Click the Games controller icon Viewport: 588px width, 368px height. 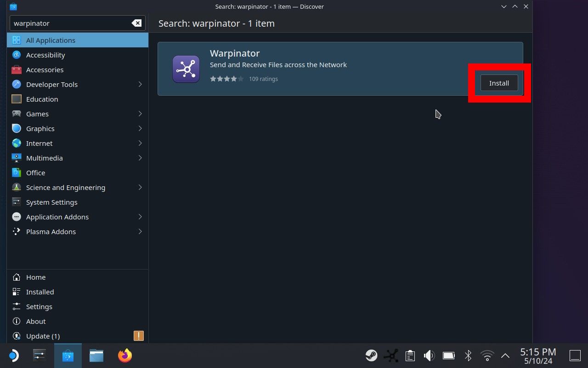click(x=17, y=114)
